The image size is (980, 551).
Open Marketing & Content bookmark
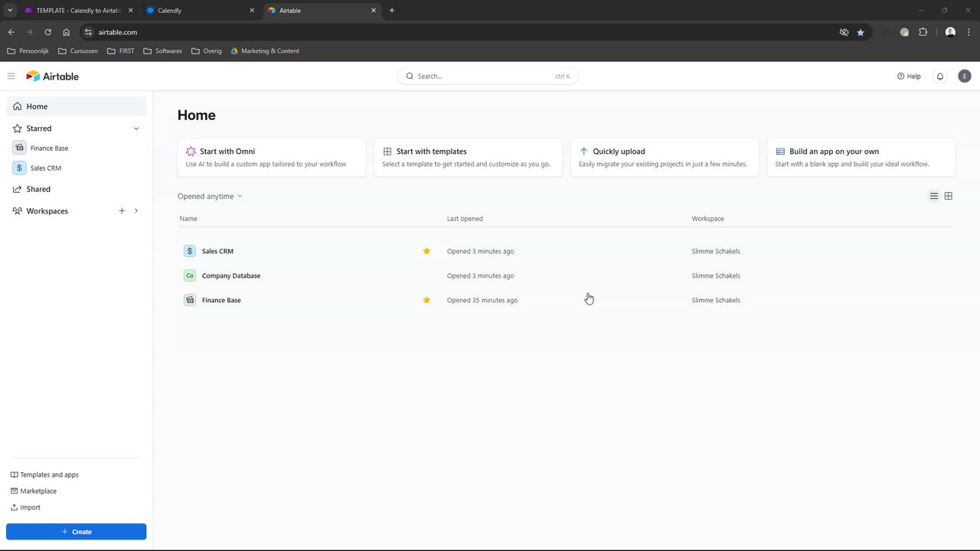(x=265, y=51)
